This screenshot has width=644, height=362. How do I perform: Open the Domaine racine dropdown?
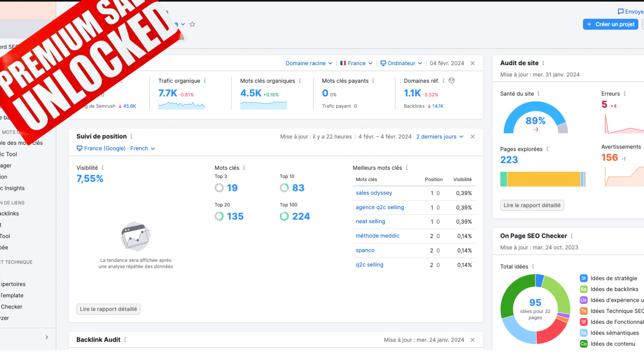coord(309,63)
